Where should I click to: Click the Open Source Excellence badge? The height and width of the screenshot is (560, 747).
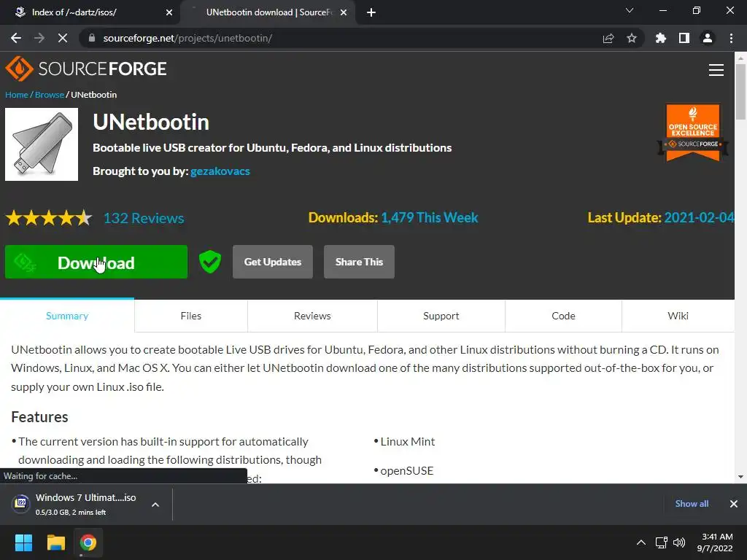click(693, 133)
